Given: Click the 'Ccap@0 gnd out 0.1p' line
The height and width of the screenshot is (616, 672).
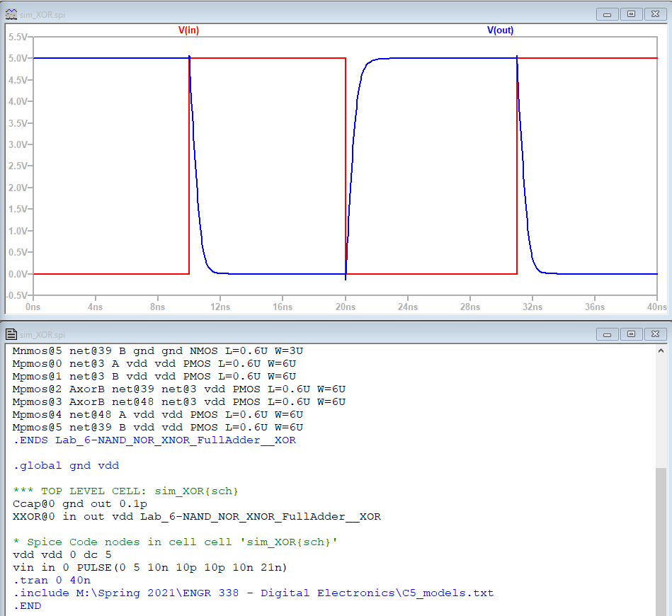Looking at the screenshot, I should [80, 504].
